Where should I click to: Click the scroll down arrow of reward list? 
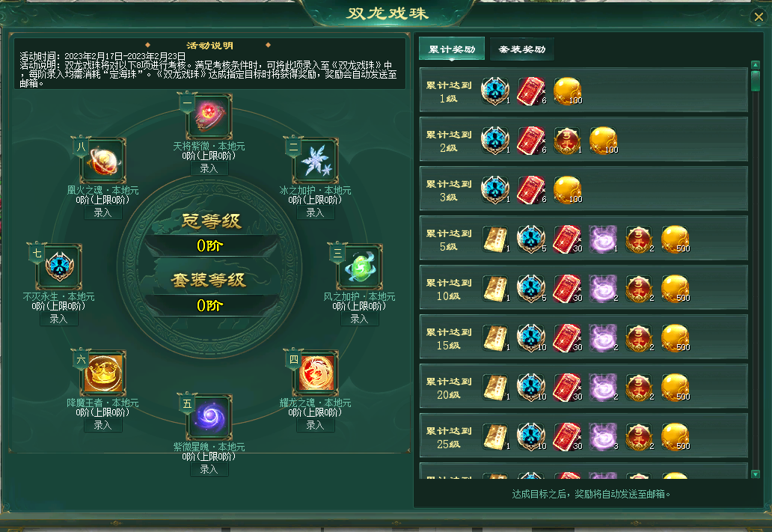[x=756, y=474]
